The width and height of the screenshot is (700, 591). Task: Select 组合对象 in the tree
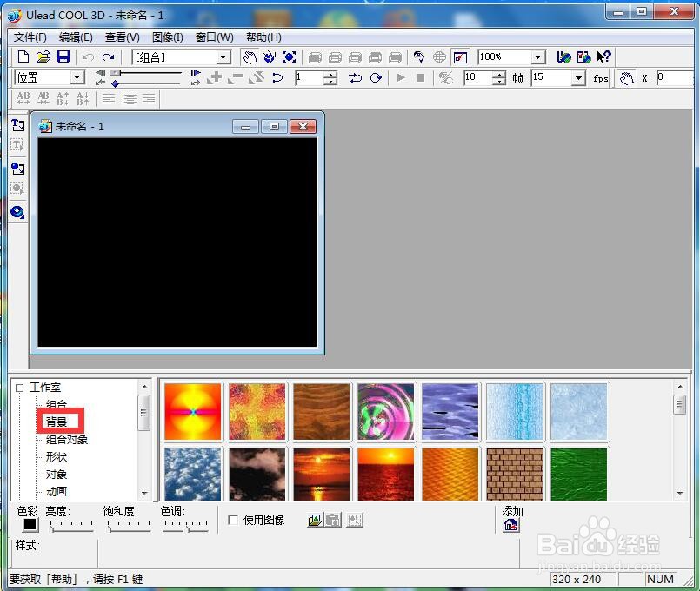coord(66,440)
